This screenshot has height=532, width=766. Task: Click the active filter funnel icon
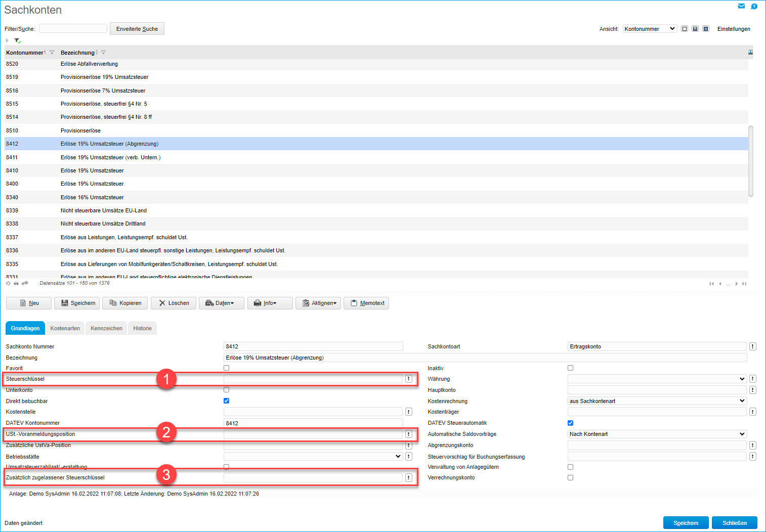click(17, 41)
